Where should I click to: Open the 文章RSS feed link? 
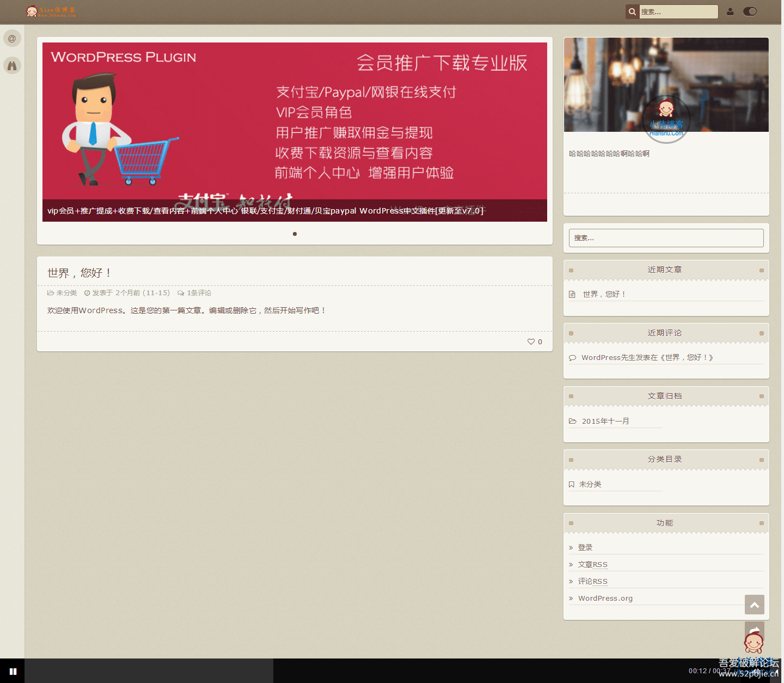point(593,564)
